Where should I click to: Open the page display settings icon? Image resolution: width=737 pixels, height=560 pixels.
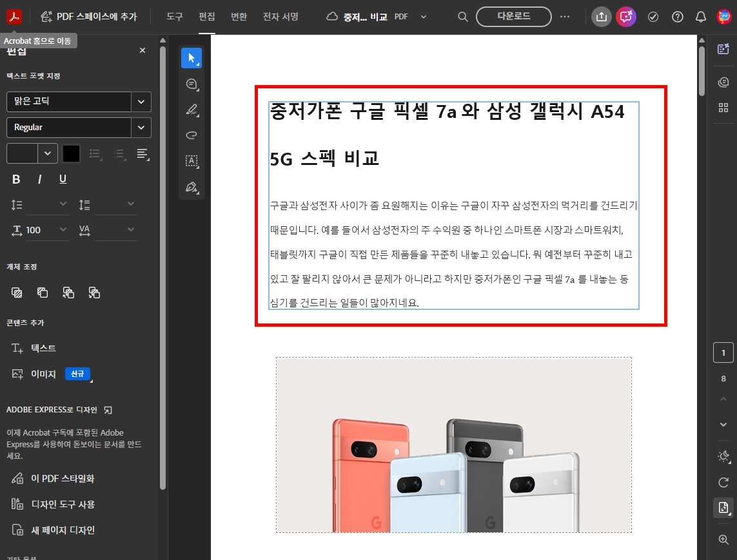[x=723, y=508]
